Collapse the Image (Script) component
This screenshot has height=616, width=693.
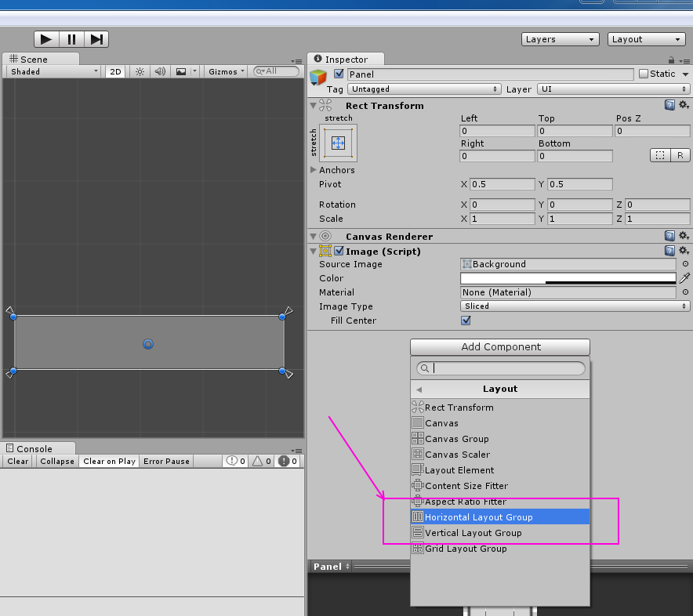click(314, 252)
